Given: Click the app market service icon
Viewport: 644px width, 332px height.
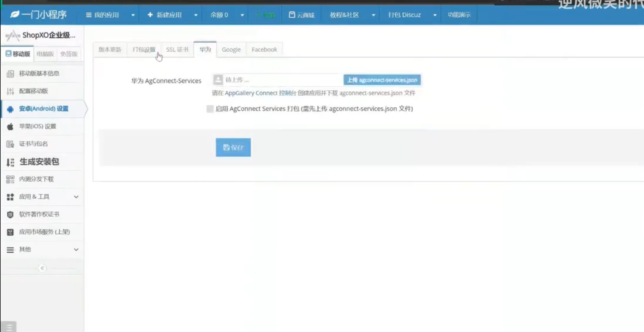Looking at the screenshot, I should click(x=10, y=232).
